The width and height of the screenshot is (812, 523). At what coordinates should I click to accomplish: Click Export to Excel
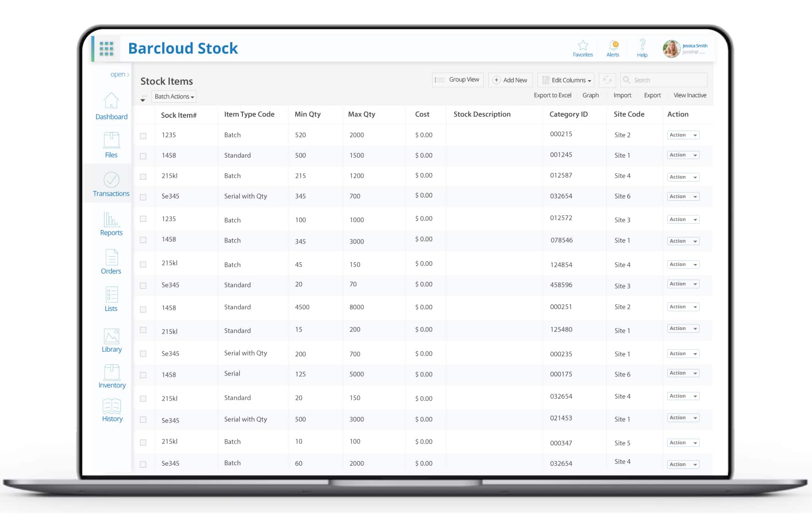pyautogui.click(x=552, y=95)
